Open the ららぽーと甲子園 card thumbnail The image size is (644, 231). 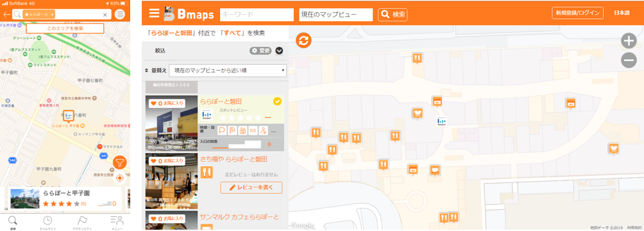(x=24, y=198)
